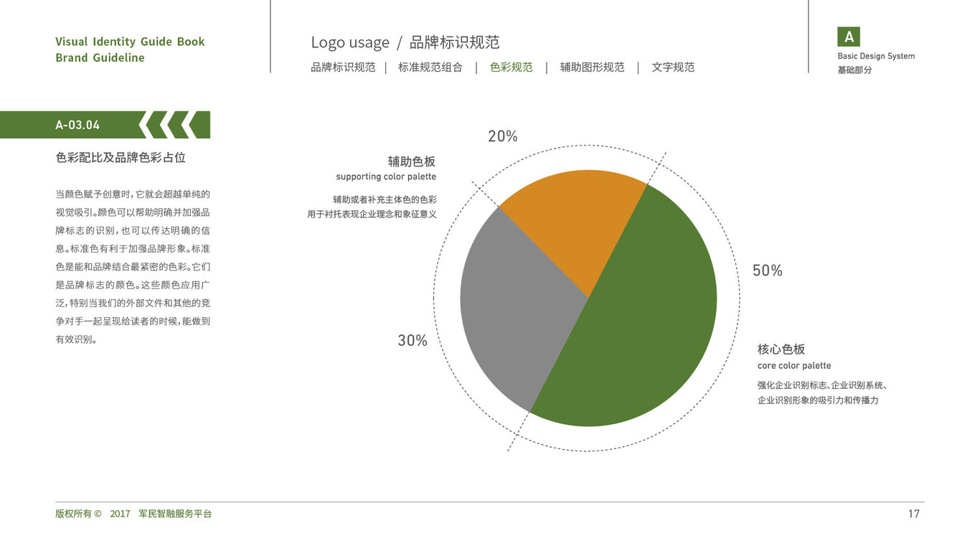Click the Basic Design System label
Image resolution: width=980 pixels, height=551 pixels.
[x=876, y=56]
